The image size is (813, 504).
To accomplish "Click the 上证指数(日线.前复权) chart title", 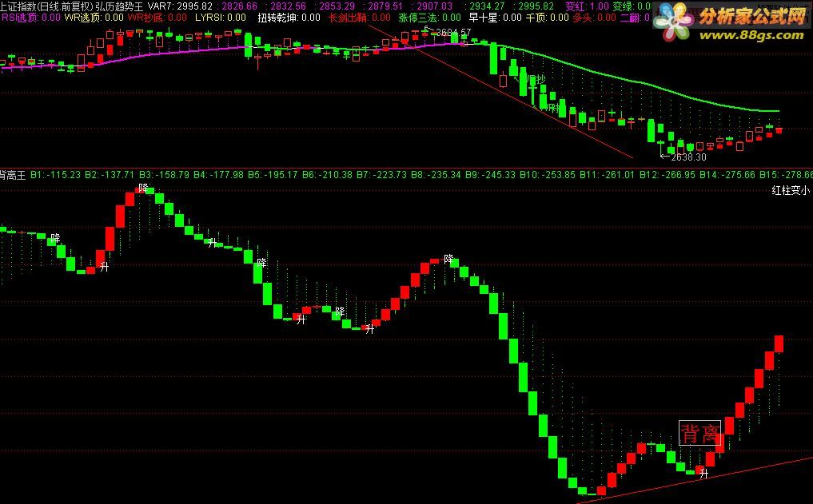I will click(46, 6).
